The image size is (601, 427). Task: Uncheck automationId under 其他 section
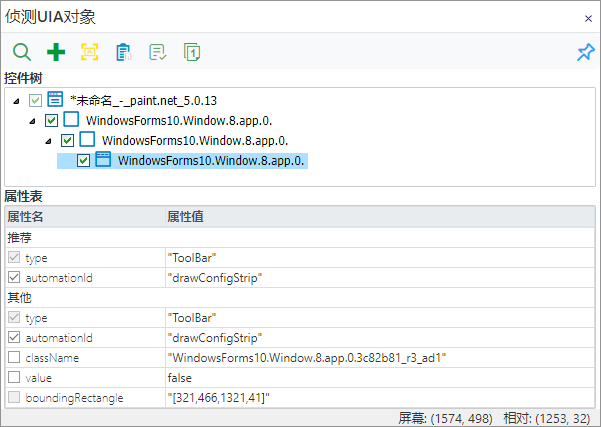(x=14, y=337)
